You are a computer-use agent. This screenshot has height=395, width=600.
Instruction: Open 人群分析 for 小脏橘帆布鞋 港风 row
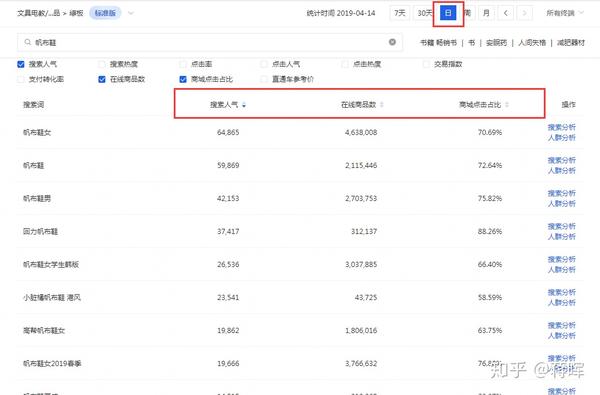click(561, 303)
